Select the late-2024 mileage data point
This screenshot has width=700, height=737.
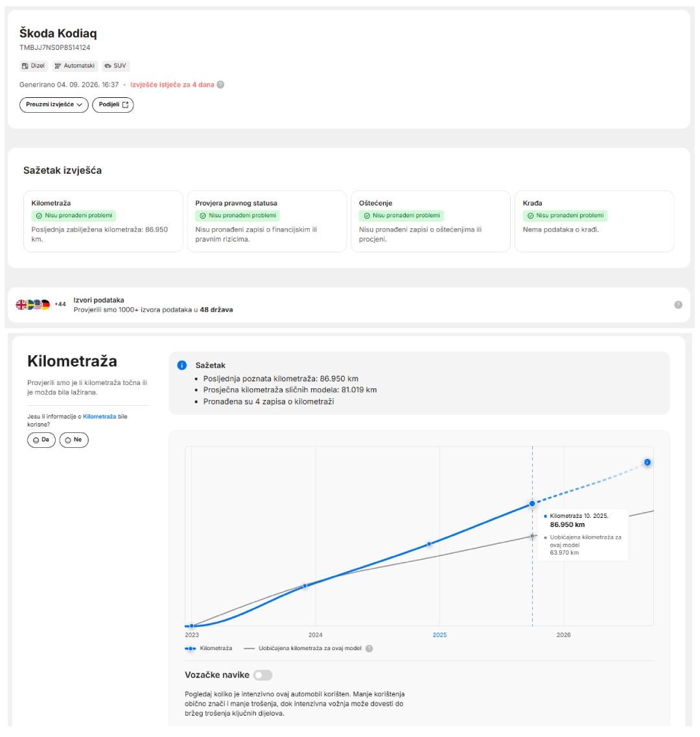point(429,544)
